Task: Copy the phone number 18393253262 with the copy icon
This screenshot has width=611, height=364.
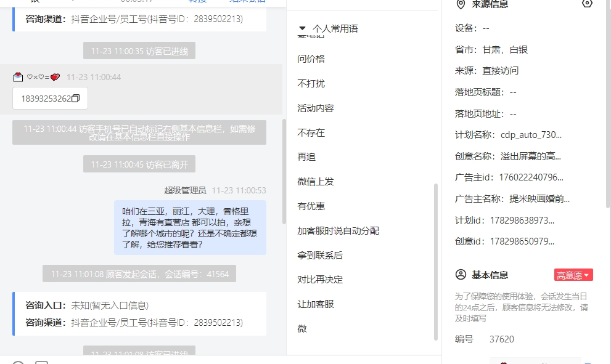Action: coord(76,98)
